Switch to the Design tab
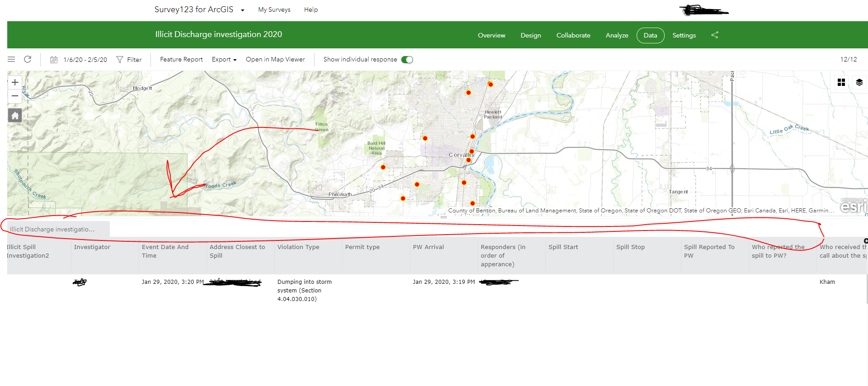Viewport: 868px width, 386px height. click(530, 35)
